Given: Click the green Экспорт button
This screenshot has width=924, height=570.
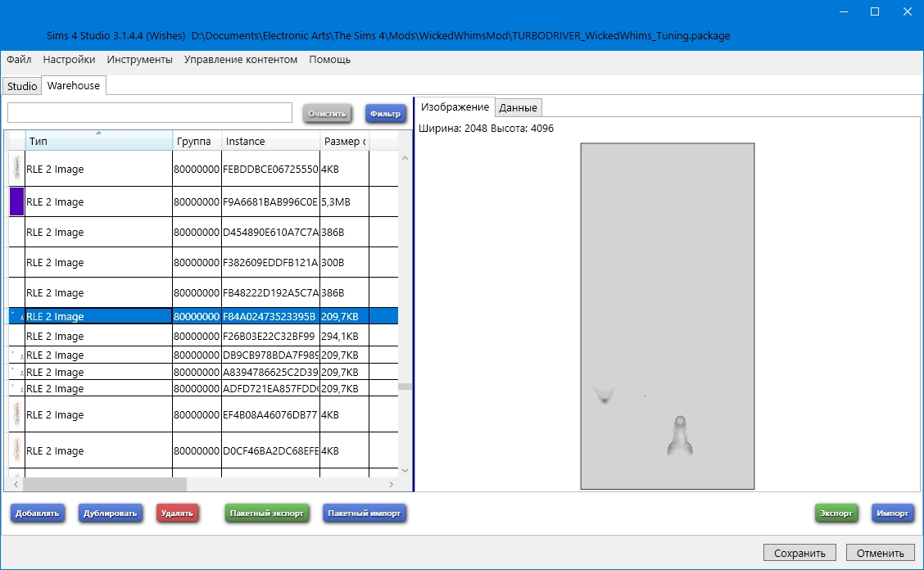Looking at the screenshot, I should tap(836, 513).
